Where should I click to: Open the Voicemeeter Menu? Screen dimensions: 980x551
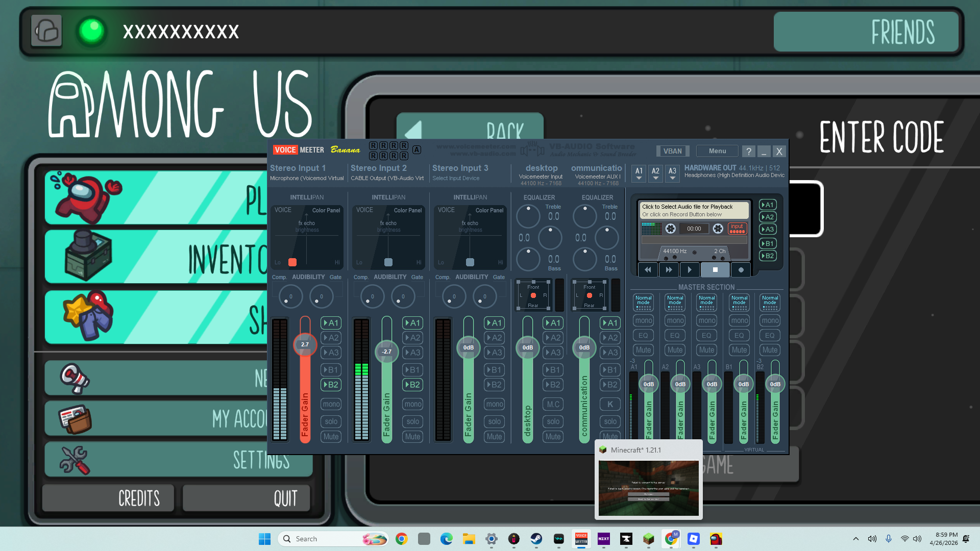point(717,151)
